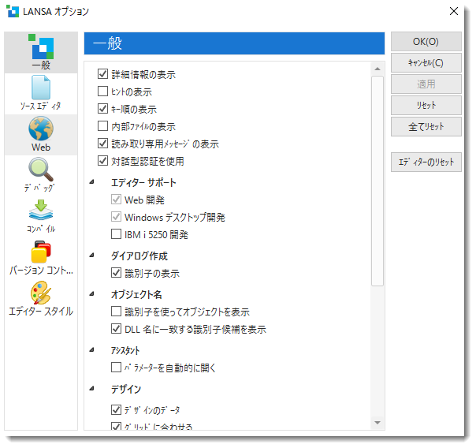The width and height of the screenshot is (476, 448).
Task: Enable IBM i 5250 開発 checkbox
Action: pos(116,234)
